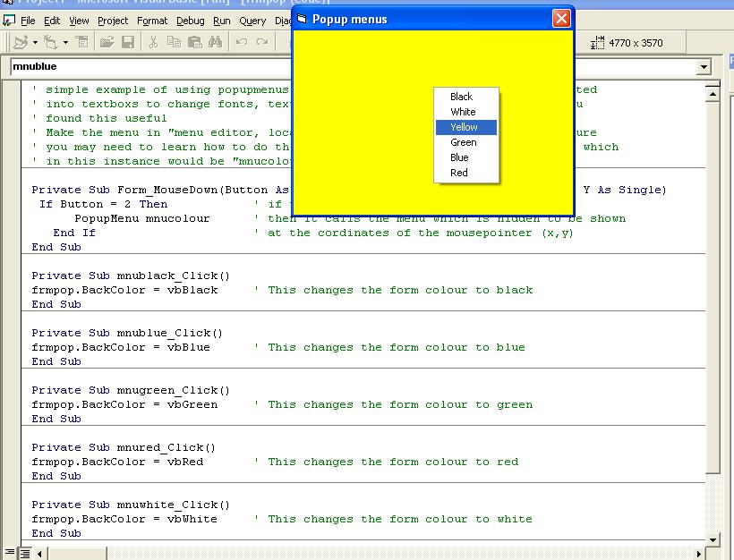734x560 pixels.
Task: Click inside the mnublue object box
Action: click(x=134, y=67)
